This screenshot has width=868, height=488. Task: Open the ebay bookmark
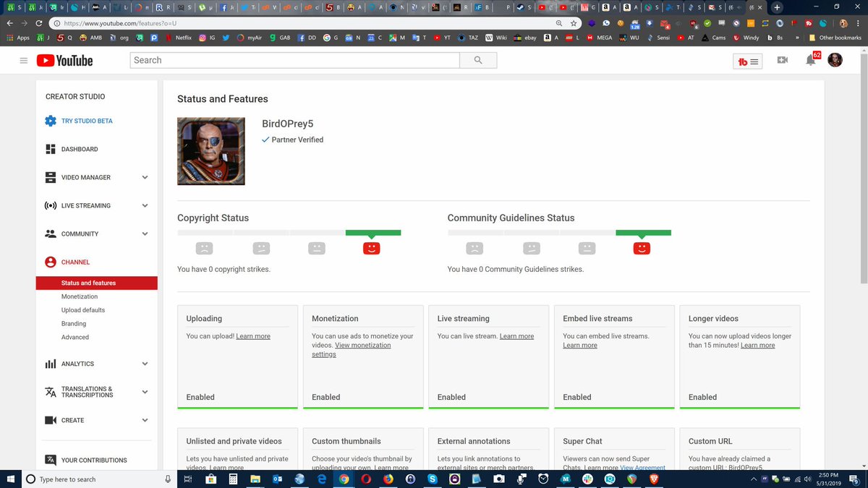[x=524, y=38]
